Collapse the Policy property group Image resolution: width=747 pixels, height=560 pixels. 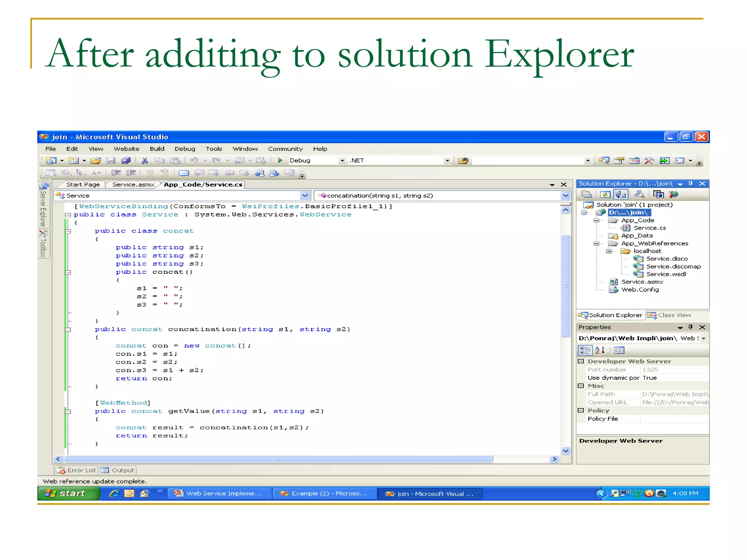(x=581, y=411)
